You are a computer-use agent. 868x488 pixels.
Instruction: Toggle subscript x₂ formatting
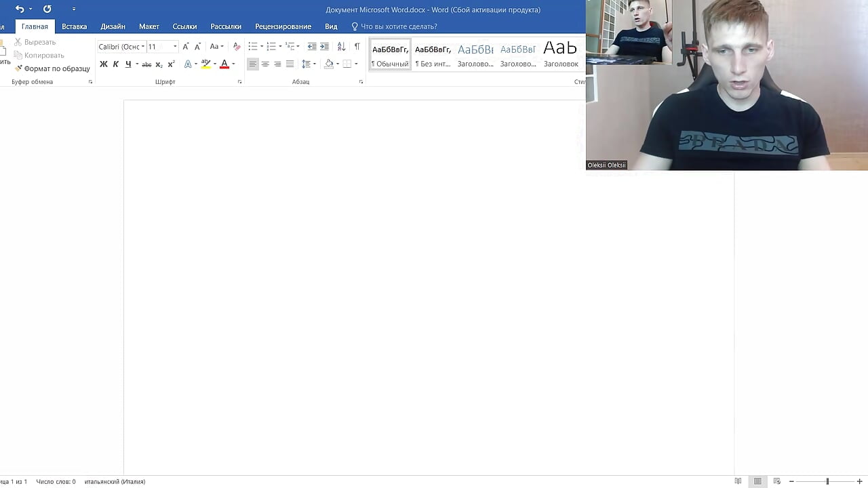click(x=159, y=64)
